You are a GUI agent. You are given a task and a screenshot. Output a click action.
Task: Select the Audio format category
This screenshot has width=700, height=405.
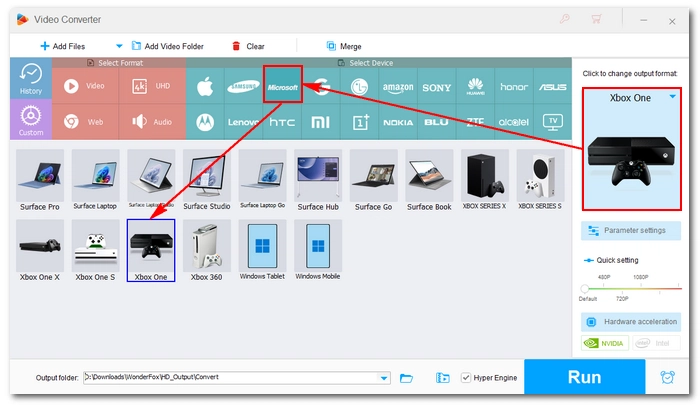[152, 121]
